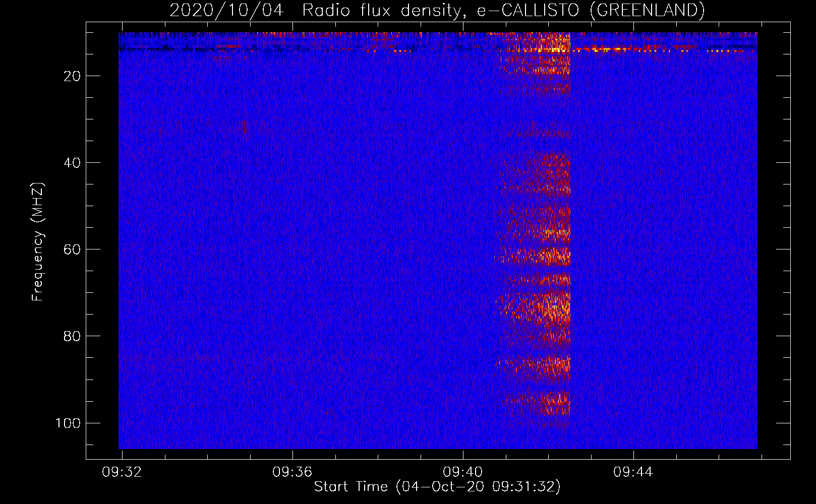The image size is (816, 504).
Task: Click the 09:40 time axis label
Action: [462, 472]
